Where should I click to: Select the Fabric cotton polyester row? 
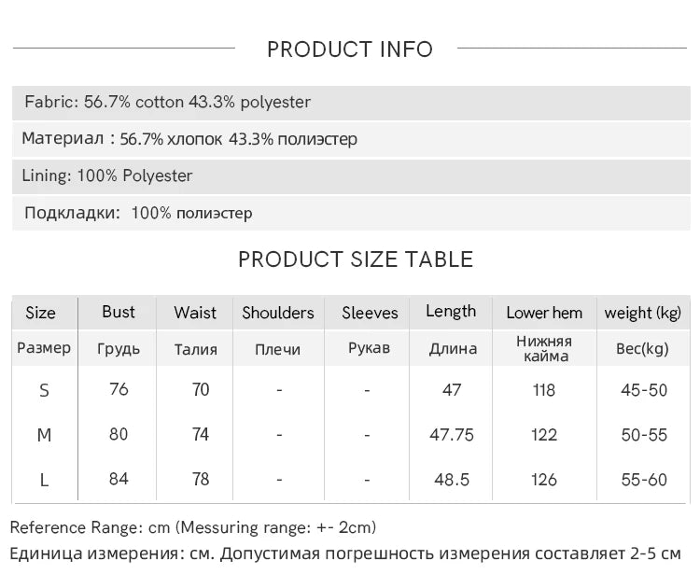(351, 103)
